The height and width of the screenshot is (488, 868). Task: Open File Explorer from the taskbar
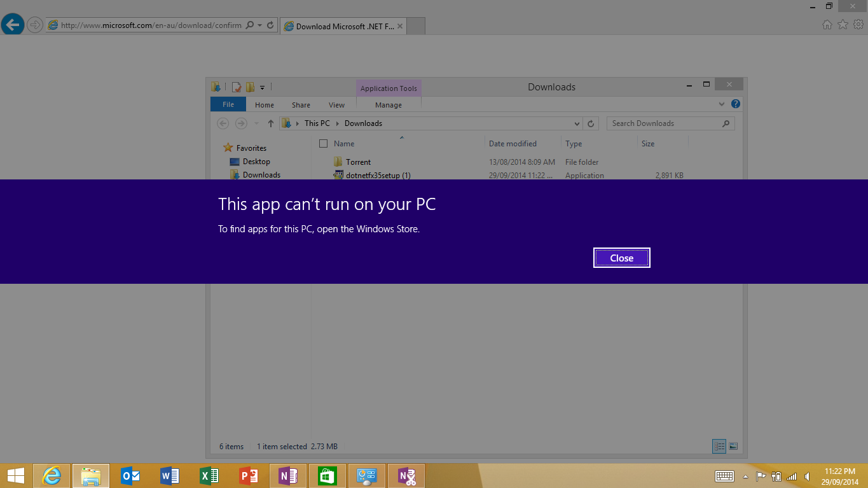(x=91, y=476)
